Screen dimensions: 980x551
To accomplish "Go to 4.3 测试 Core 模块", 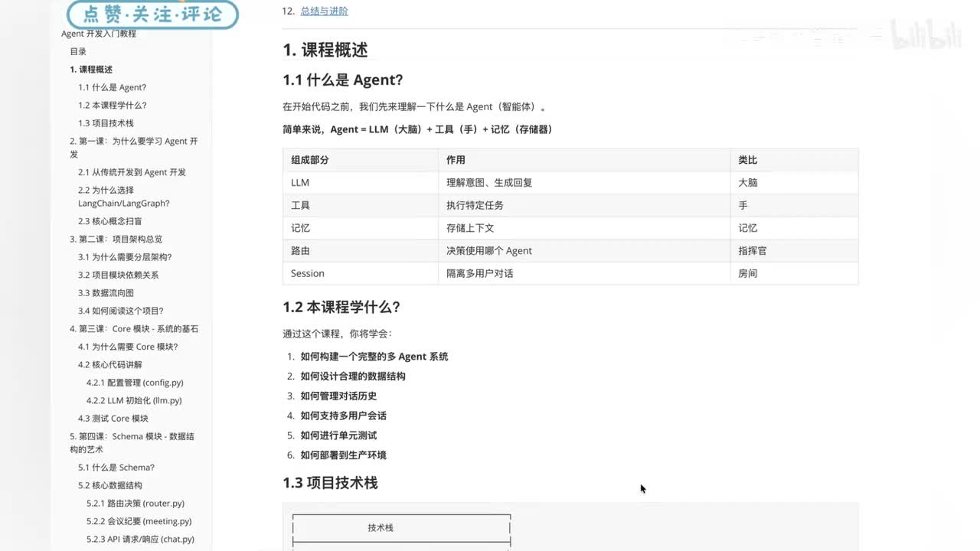I will coord(113,419).
